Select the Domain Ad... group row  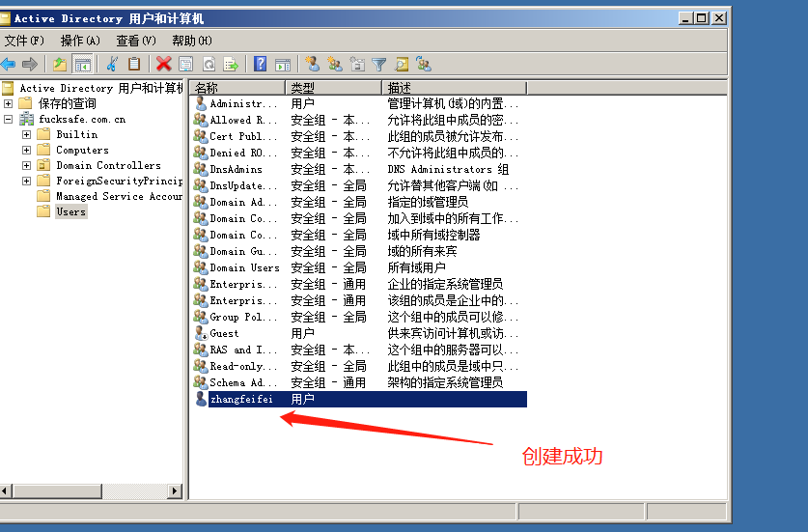[359, 202]
